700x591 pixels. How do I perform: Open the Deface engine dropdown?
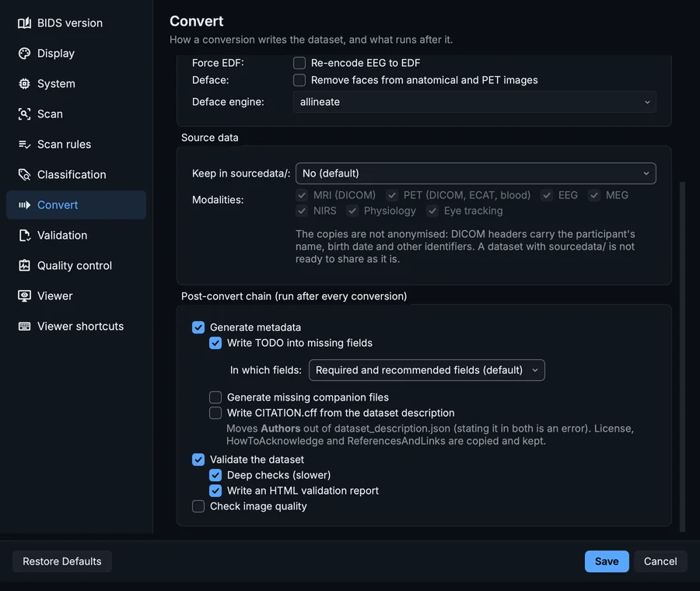(x=474, y=102)
